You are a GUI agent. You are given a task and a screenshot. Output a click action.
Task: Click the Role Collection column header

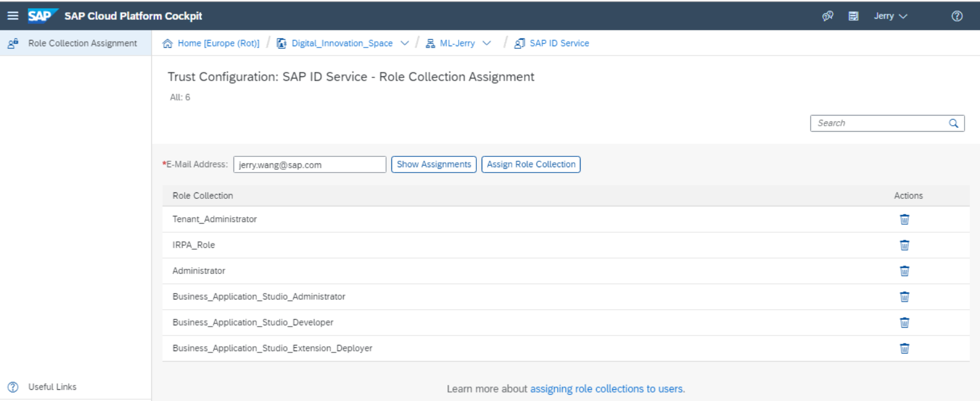pyautogui.click(x=202, y=196)
